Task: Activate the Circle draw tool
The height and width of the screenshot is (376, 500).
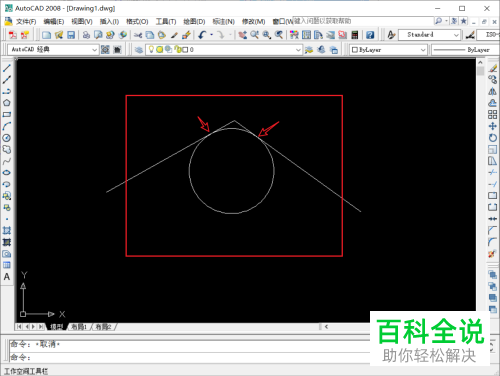Action: pyautogui.click(x=7, y=138)
